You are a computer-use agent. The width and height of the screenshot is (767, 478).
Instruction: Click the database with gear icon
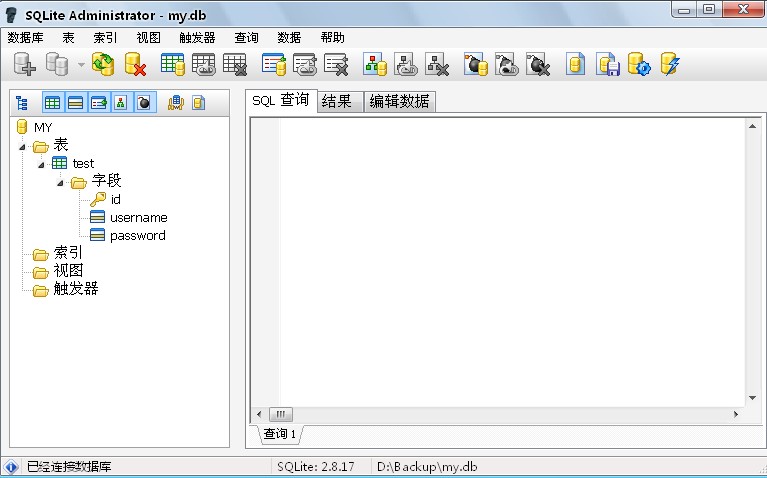pos(639,64)
